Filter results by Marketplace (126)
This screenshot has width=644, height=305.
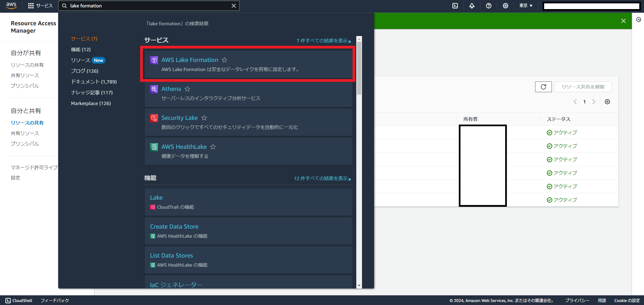coord(91,103)
